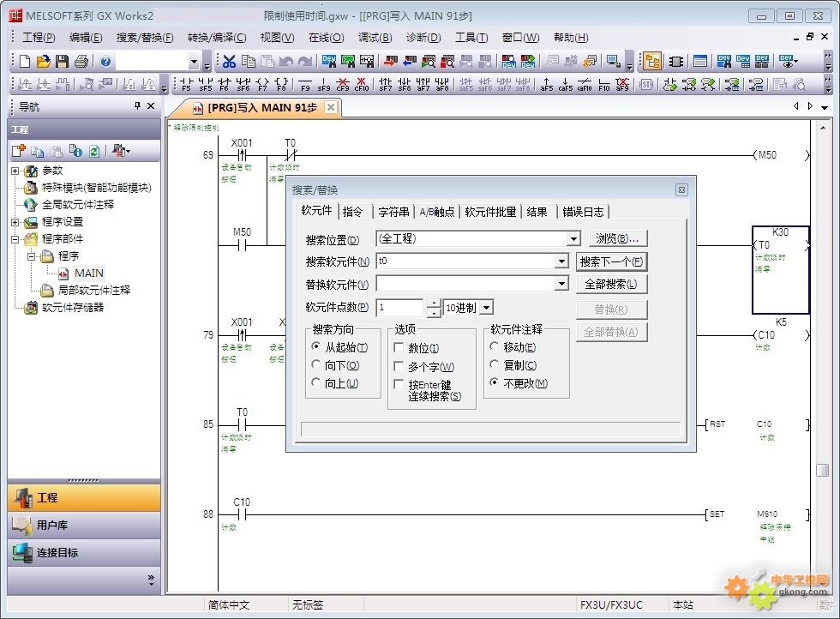Click the 浏览(B)... button

coord(618,238)
